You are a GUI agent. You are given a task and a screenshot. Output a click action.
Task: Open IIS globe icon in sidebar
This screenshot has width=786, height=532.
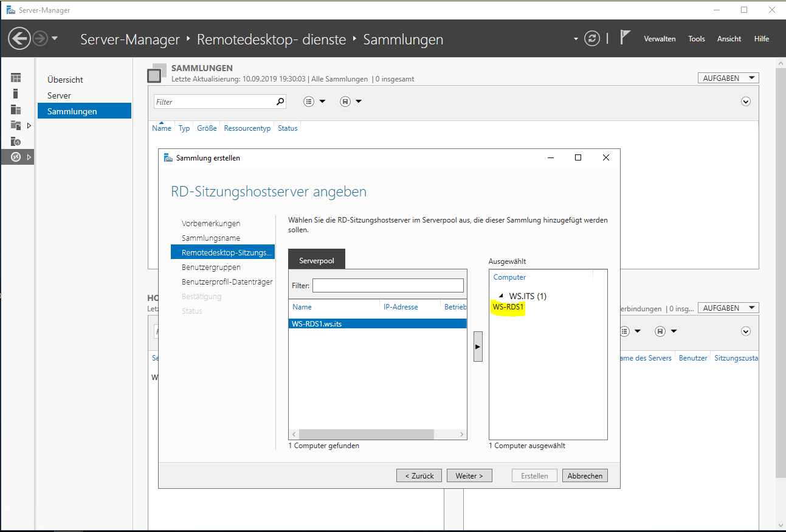click(16, 141)
